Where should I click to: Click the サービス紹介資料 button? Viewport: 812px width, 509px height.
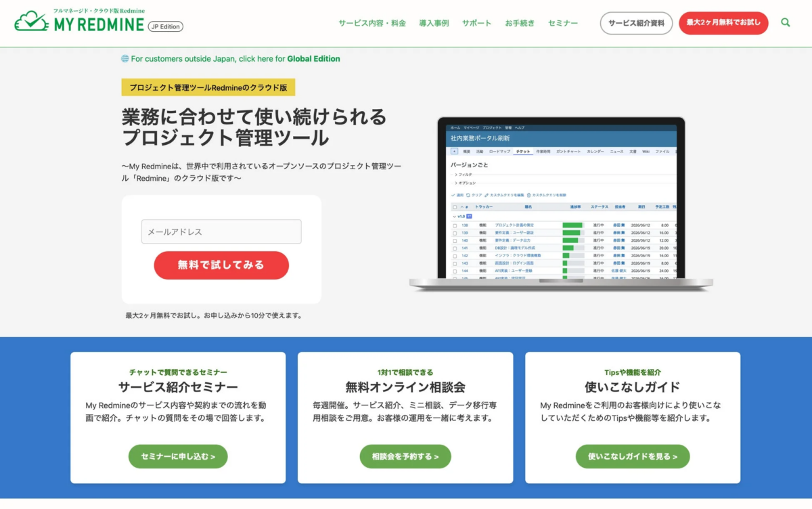click(636, 23)
